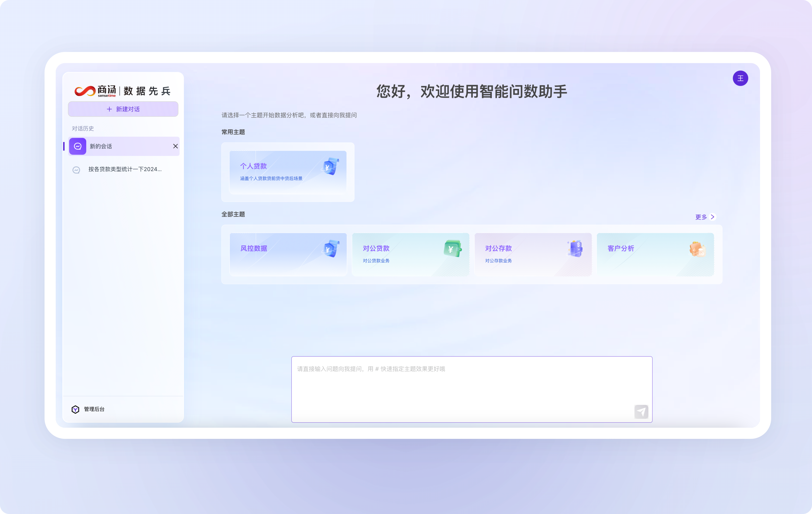This screenshot has height=514, width=812.
Task: Select the 客户分析 topic card
Action: 655,254
